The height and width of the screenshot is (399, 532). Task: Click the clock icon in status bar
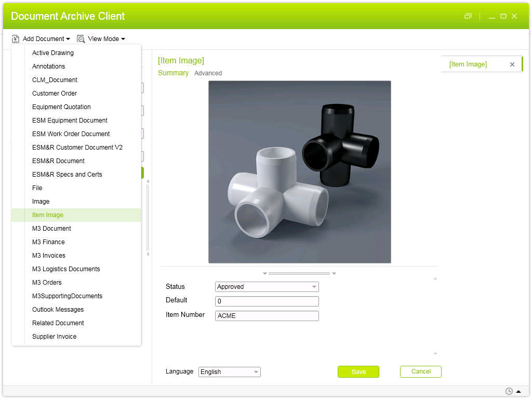click(x=509, y=391)
